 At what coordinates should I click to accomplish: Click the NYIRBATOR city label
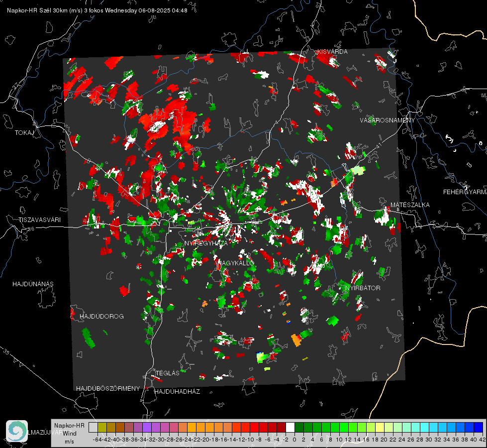(x=363, y=288)
